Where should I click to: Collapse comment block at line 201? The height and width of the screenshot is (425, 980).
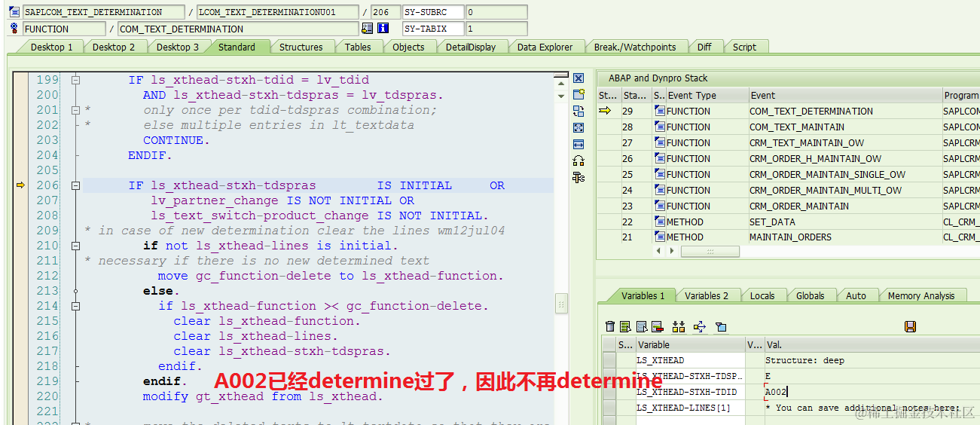(75, 110)
